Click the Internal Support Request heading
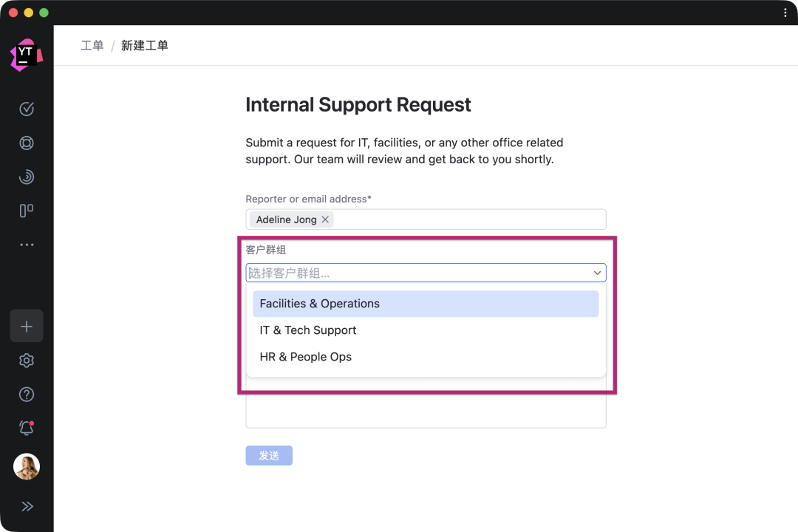The width and height of the screenshot is (798, 532). pos(358,105)
